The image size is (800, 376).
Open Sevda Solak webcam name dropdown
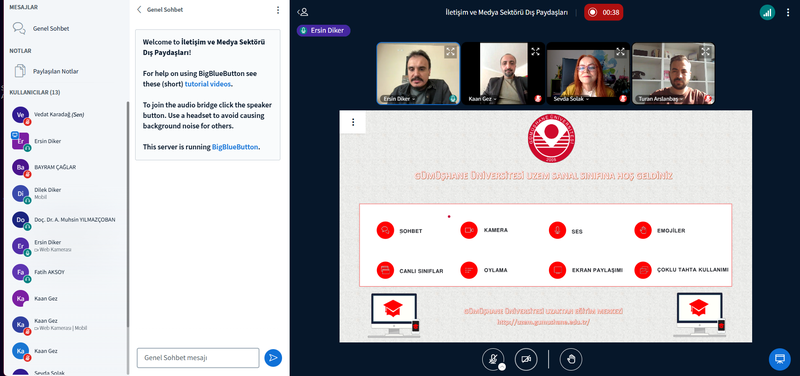[571, 99]
